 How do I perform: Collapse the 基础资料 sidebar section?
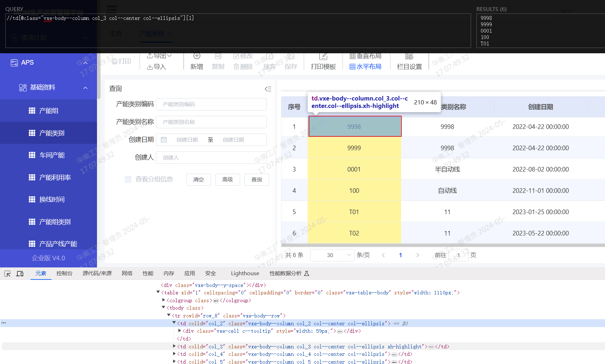coord(85,88)
